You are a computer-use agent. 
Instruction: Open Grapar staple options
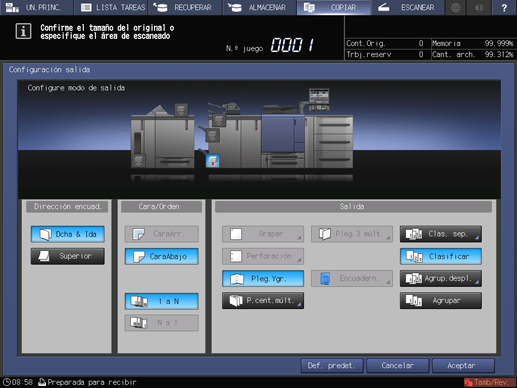(x=263, y=234)
